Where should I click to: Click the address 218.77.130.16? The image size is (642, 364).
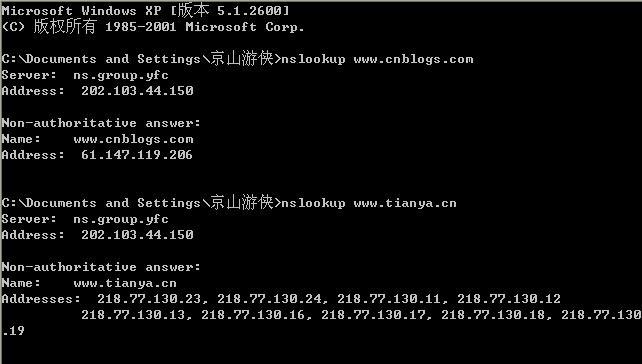pyautogui.click(x=253, y=315)
